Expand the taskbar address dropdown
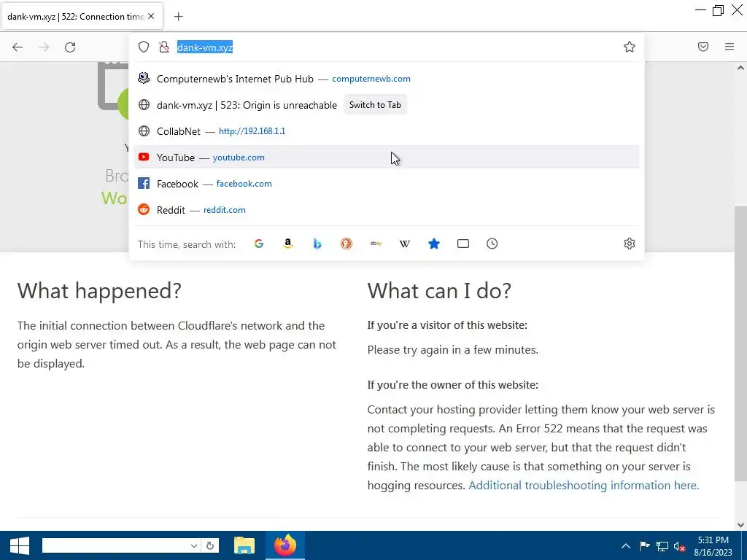Viewport: 747px width, 560px height. [194, 545]
